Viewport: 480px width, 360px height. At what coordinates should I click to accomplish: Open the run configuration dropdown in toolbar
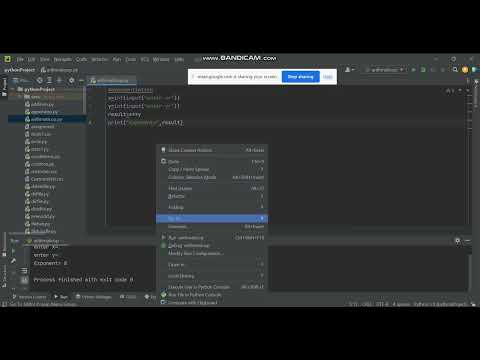tap(384, 70)
